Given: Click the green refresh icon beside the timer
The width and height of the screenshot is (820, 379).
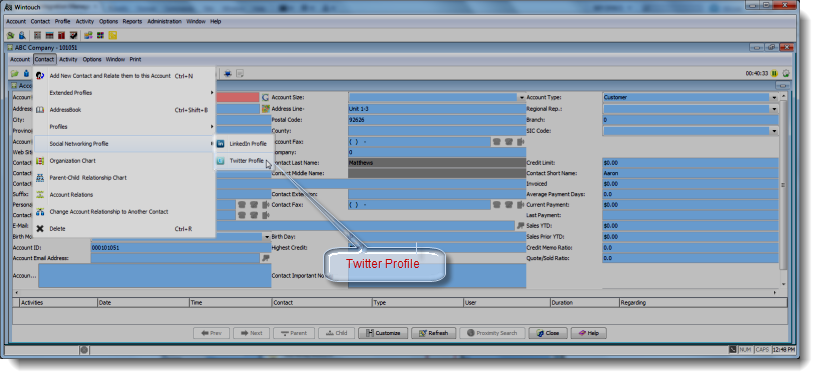Looking at the screenshot, I should (x=785, y=74).
